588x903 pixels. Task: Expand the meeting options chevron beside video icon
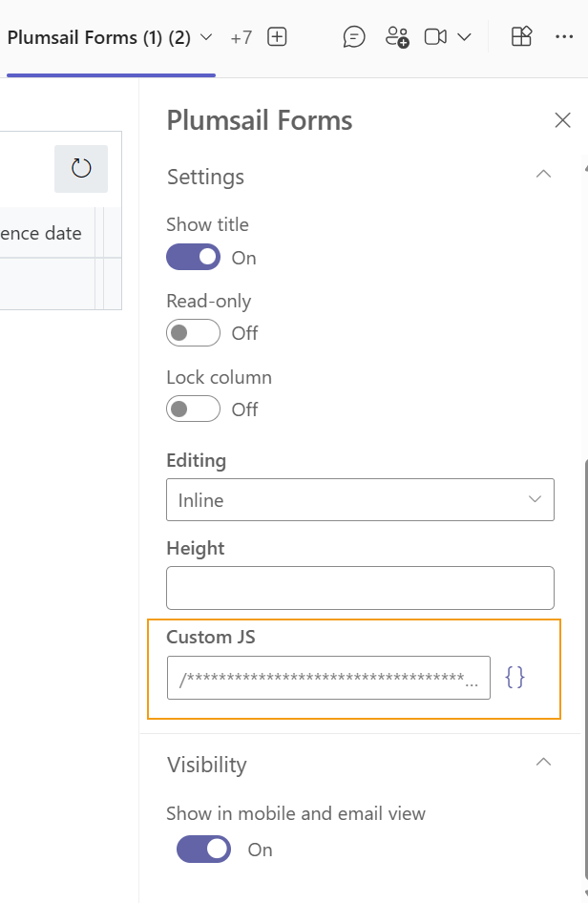click(x=465, y=37)
